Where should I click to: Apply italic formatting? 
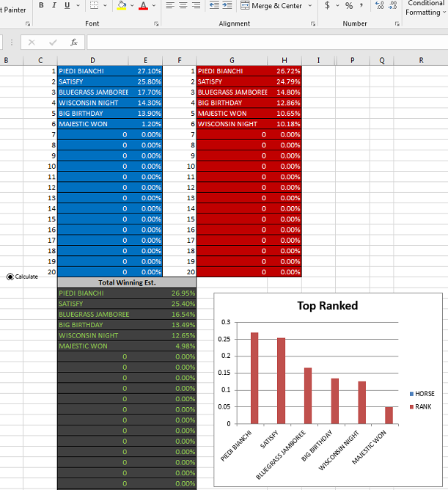pos(55,6)
